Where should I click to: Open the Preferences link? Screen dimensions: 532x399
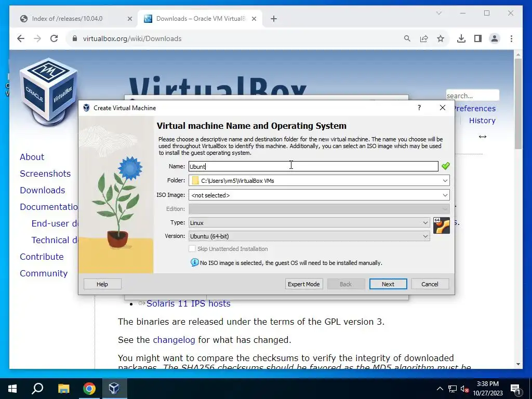tap(475, 109)
